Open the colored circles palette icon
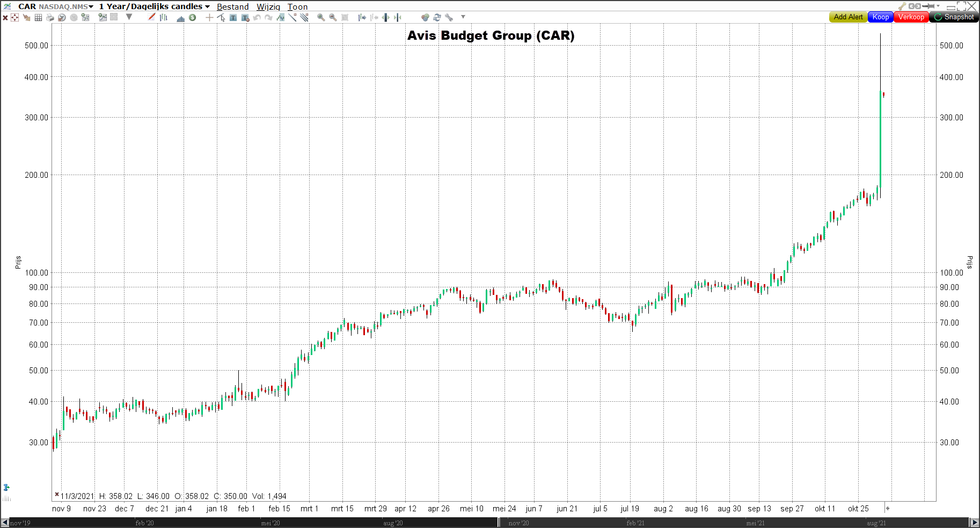980x528 pixels. pyautogui.click(x=425, y=17)
